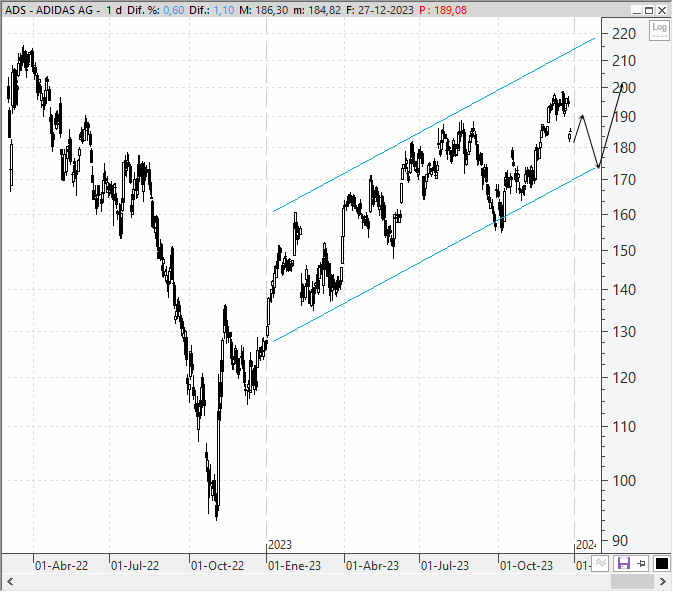
Task: Click the horizontal scrollbar thumb
Action: 632,582
